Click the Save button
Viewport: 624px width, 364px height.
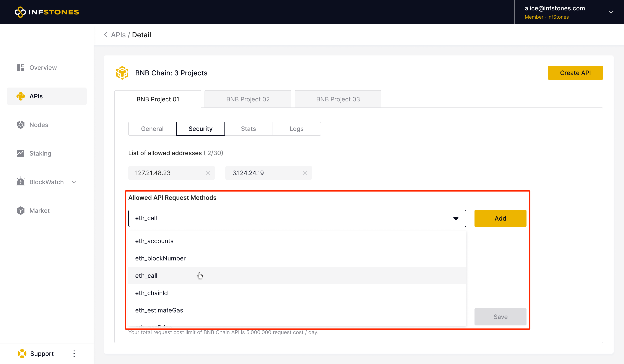coord(500,317)
